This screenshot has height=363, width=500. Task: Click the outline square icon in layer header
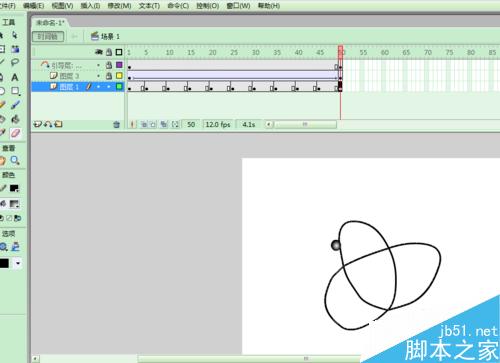pos(119,52)
